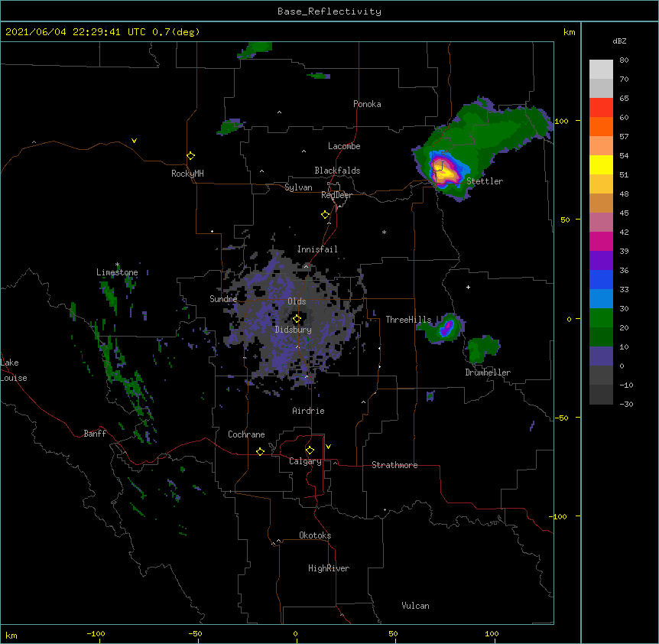Select the Olds label
Image resolution: width=659 pixels, height=644 pixels.
coord(297,301)
